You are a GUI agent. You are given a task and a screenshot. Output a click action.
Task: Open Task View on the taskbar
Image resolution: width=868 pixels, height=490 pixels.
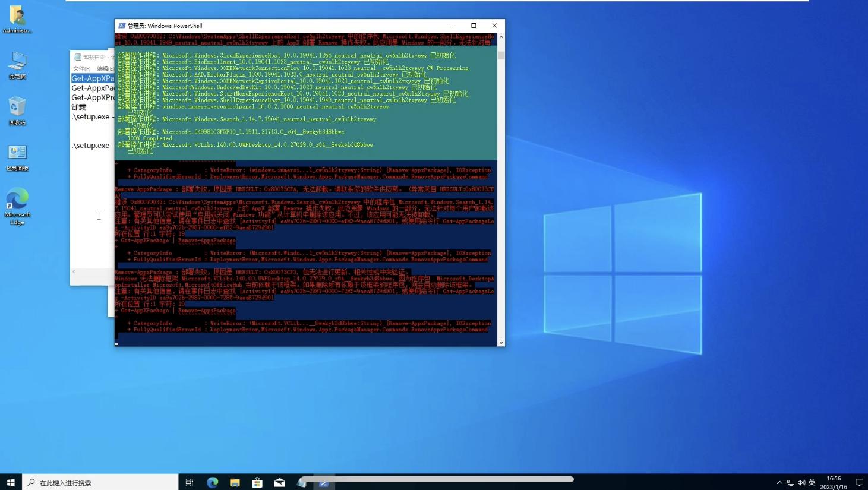tap(190, 482)
